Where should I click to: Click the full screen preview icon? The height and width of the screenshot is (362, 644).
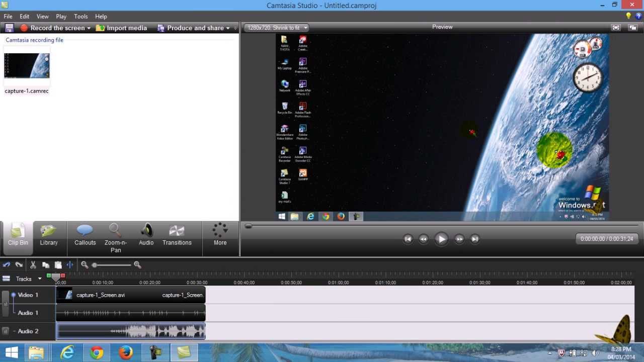(x=616, y=28)
